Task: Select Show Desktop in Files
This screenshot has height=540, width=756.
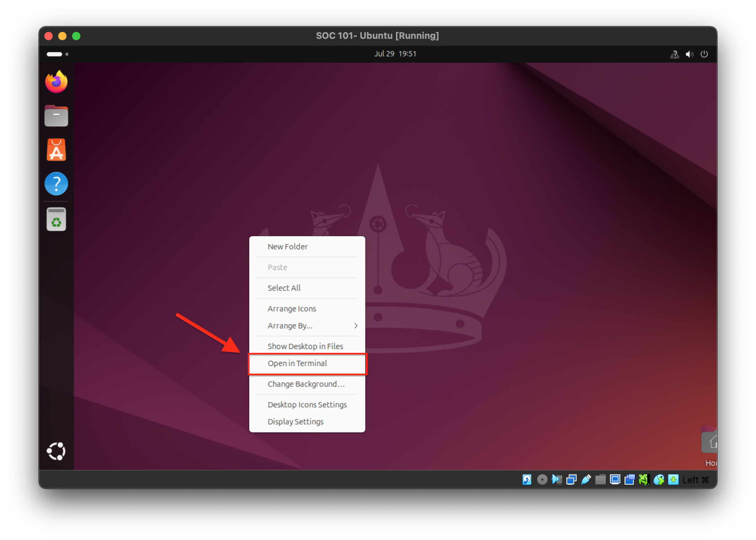Action: pyautogui.click(x=307, y=346)
